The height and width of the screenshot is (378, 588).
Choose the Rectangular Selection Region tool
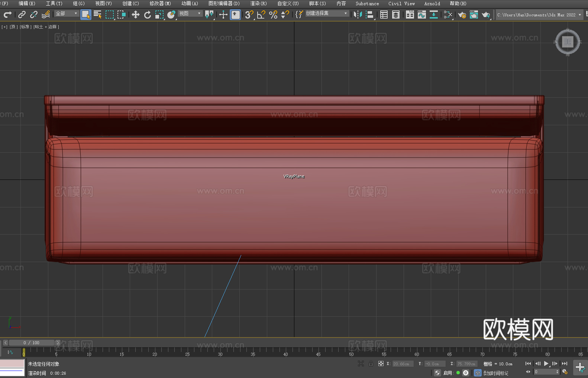pyautogui.click(x=110, y=14)
